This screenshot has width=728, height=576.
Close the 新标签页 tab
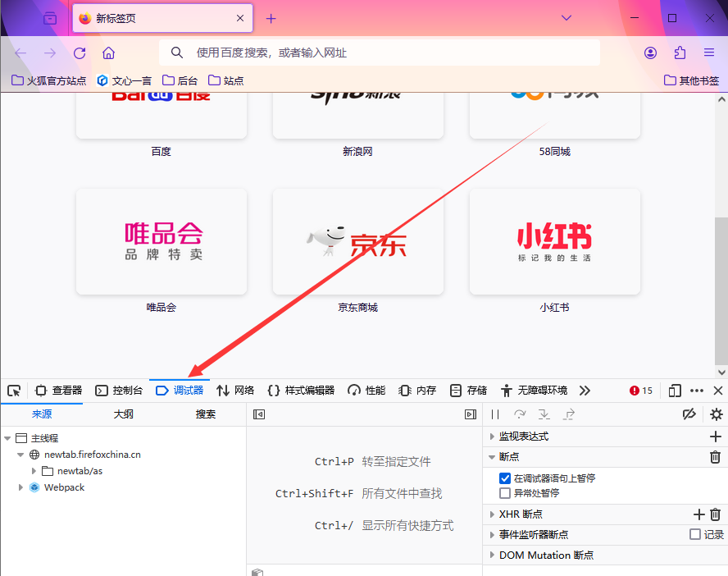[x=240, y=19]
